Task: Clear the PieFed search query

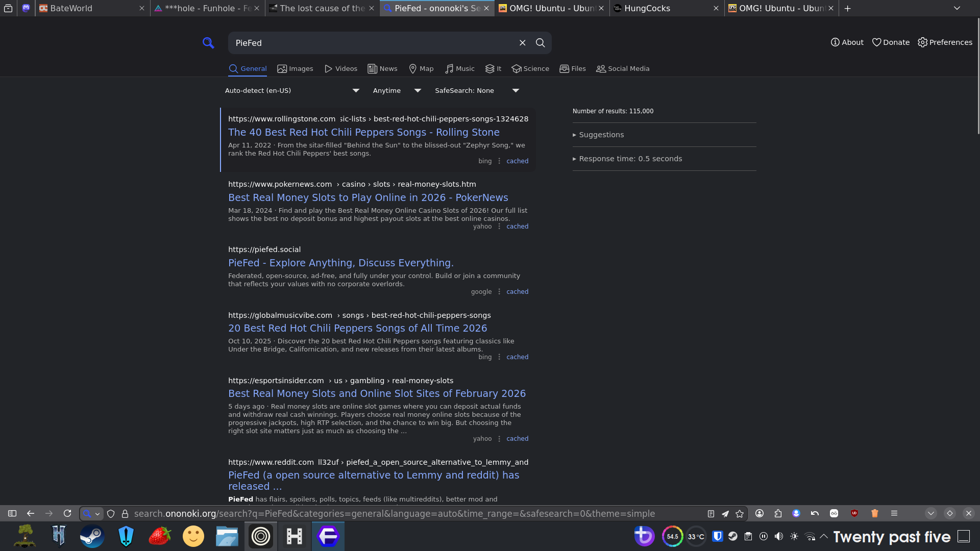Action: point(522,43)
